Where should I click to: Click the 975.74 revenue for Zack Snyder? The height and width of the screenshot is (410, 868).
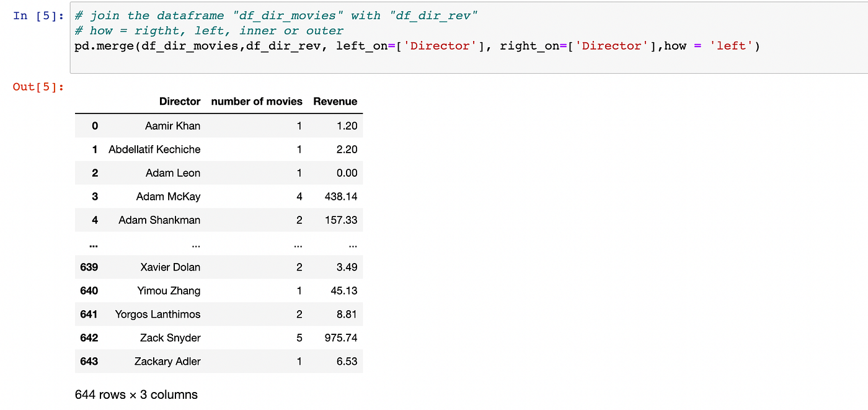coord(340,337)
